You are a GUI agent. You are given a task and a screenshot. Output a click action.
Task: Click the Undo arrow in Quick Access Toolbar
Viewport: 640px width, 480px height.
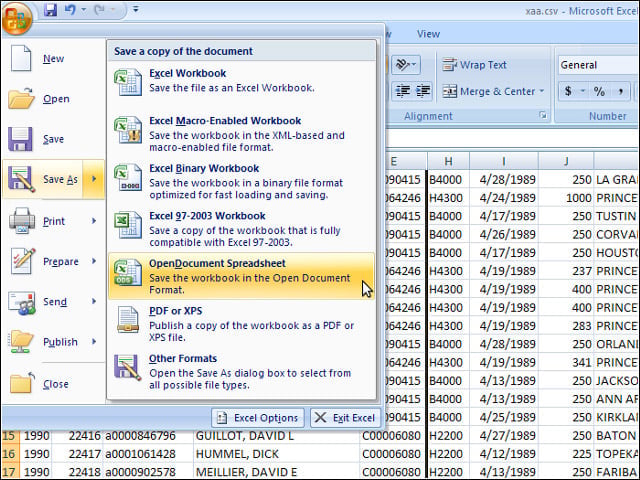click(70, 10)
